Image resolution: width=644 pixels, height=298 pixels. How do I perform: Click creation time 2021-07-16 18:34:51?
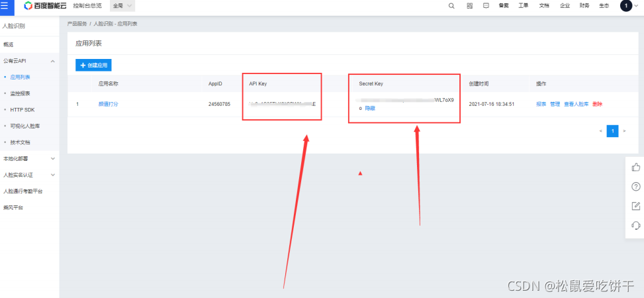click(x=492, y=104)
